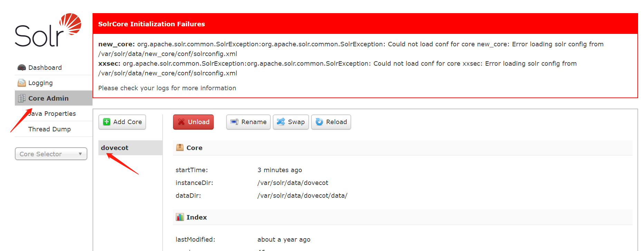Click the Index section header
The height and width of the screenshot is (251, 644).
[x=196, y=217]
